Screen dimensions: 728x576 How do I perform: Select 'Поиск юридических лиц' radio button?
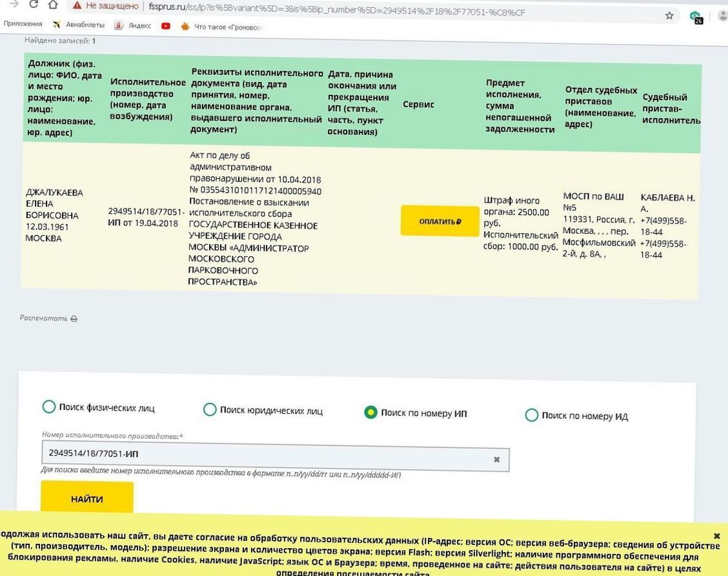[x=210, y=409]
